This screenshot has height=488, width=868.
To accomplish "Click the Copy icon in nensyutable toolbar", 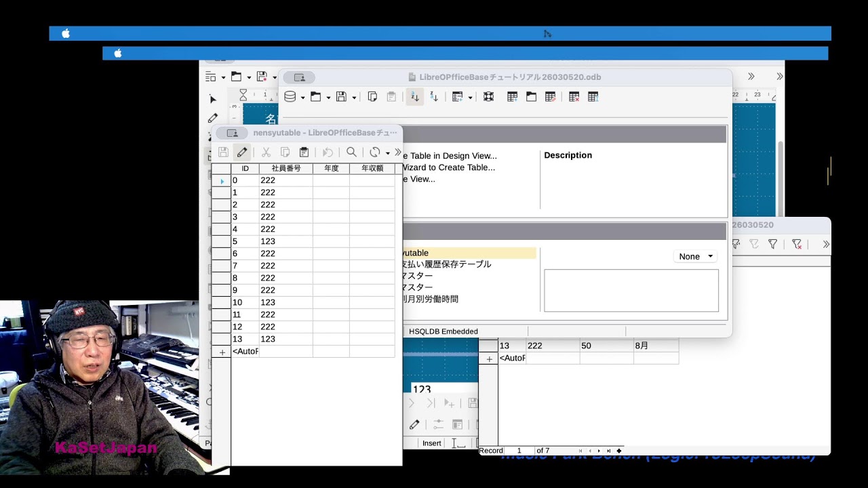I will point(285,152).
